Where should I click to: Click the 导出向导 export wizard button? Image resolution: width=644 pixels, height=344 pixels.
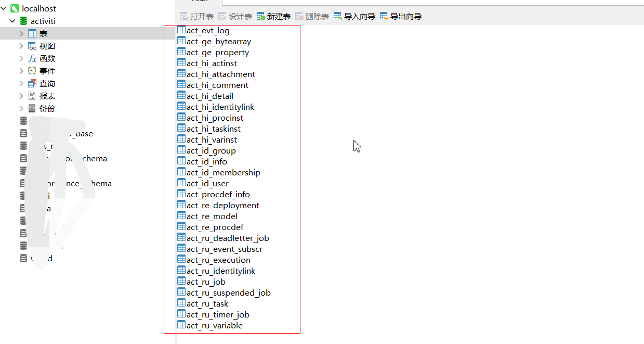(x=401, y=16)
